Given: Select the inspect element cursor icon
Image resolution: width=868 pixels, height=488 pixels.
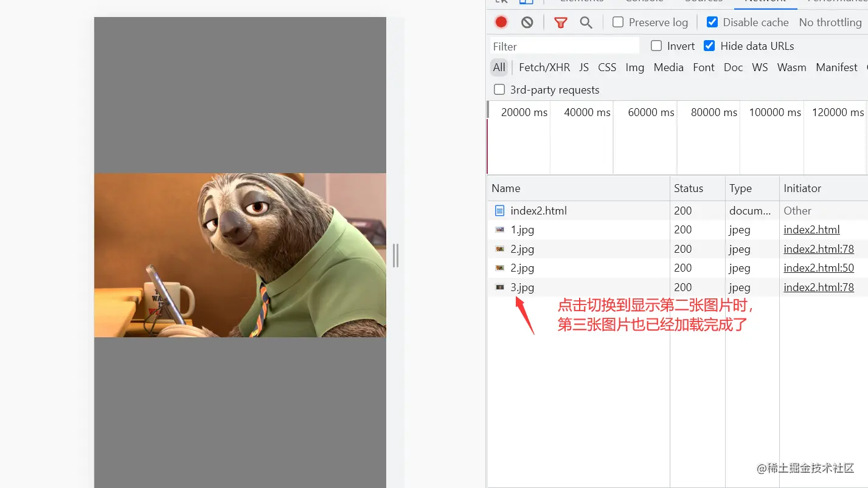Looking at the screenshot, I should (x=501, y=2).
